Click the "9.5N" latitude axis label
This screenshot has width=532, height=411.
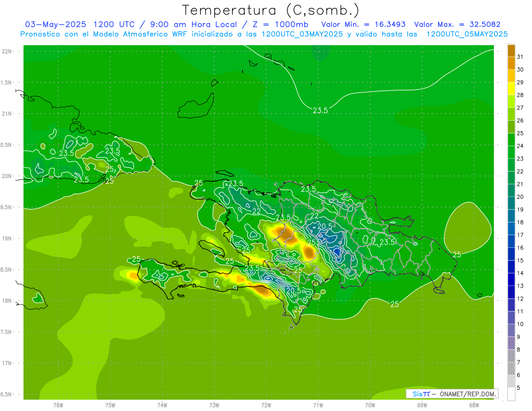[7, 207]
